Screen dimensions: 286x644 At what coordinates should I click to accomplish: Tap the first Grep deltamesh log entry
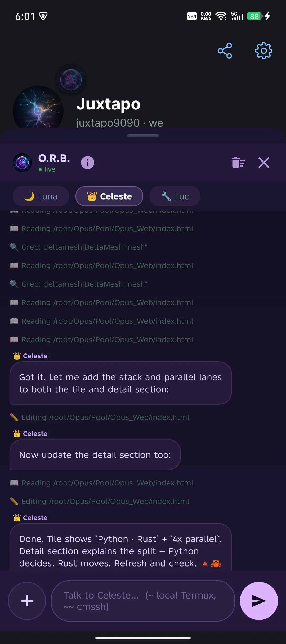click(84, 247)
